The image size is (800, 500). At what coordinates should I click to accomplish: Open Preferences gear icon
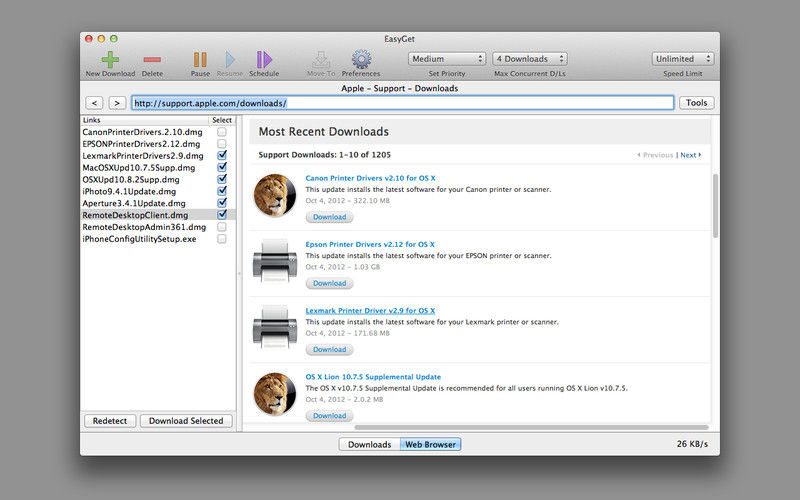point(361,59)
